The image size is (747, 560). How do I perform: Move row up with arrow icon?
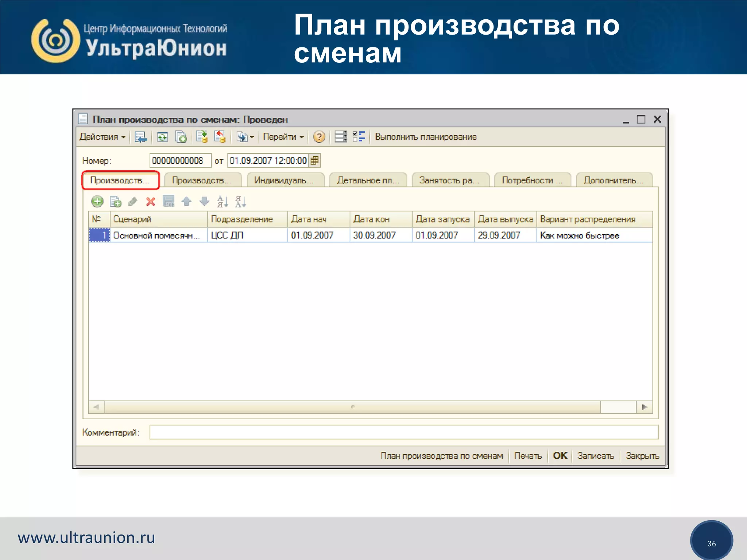tap(186, 201)
